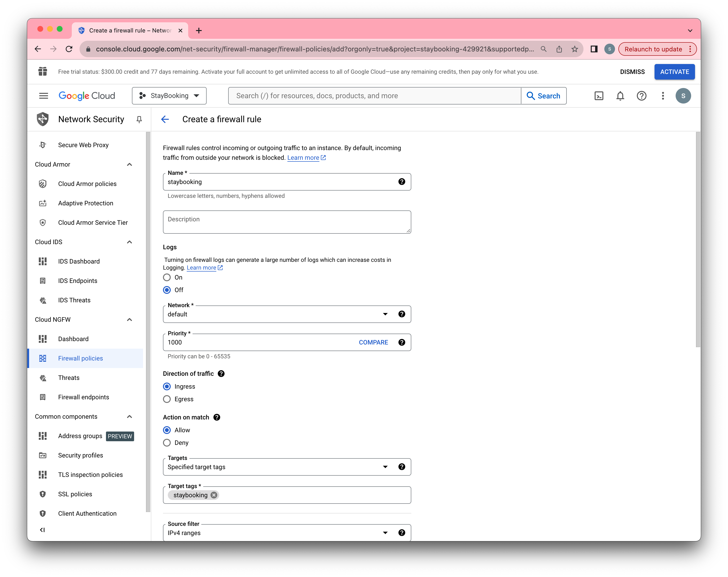Screen dimensions: 728x577
Task: Click into the Description text area
Action: pyautogui.click(x=286, y=222)
